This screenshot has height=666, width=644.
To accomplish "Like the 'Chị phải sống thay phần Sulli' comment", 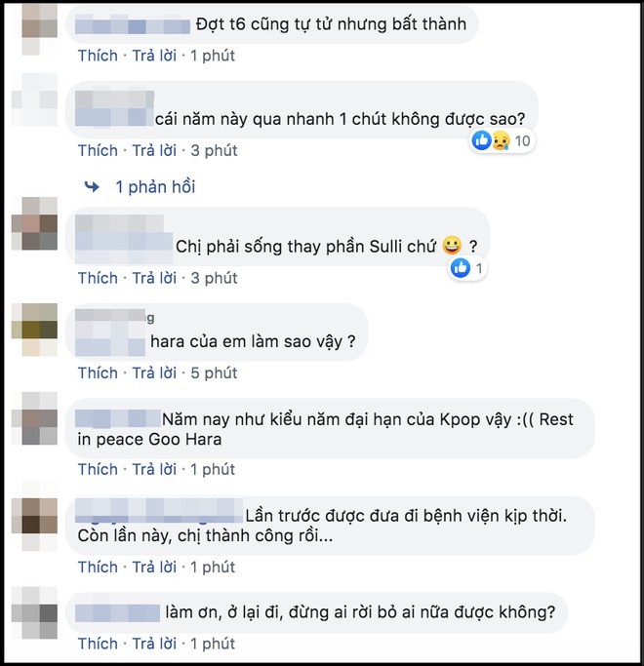I will [x=98, y=278].
